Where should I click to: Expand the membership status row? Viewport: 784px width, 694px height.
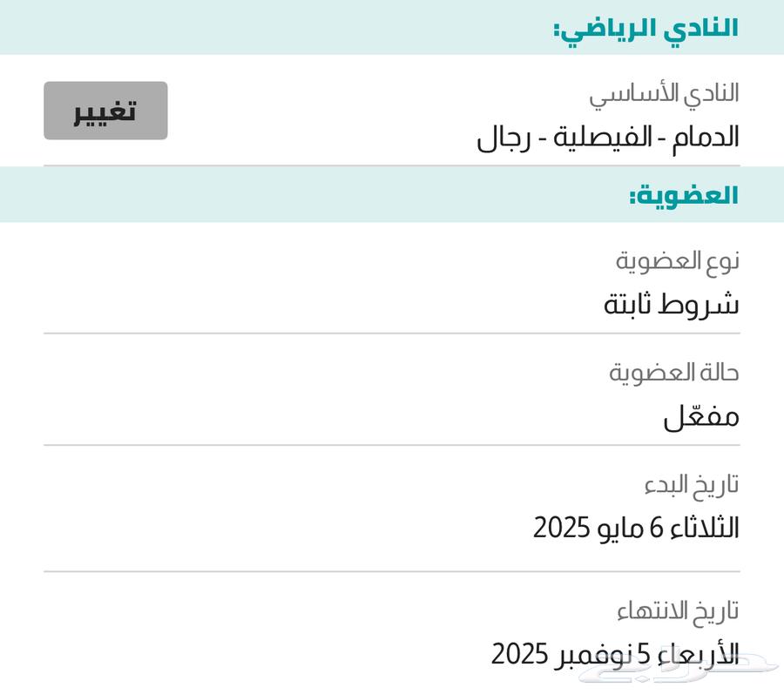click(x=392, y=392)
